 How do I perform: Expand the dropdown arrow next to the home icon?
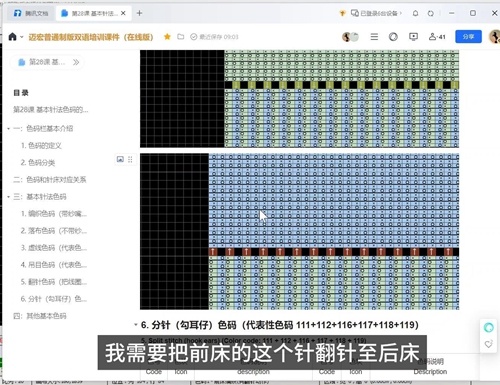[22, 37]
